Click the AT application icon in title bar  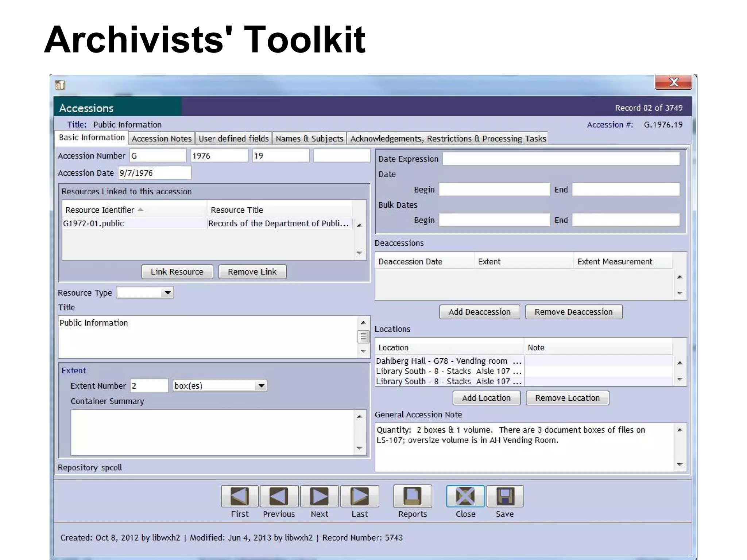(60, 85)
